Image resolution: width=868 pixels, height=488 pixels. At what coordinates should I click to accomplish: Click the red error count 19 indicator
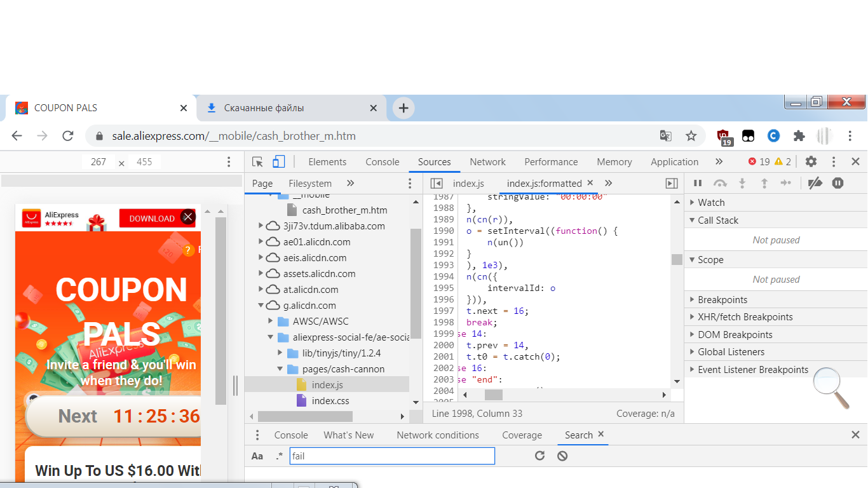point(759,161)
